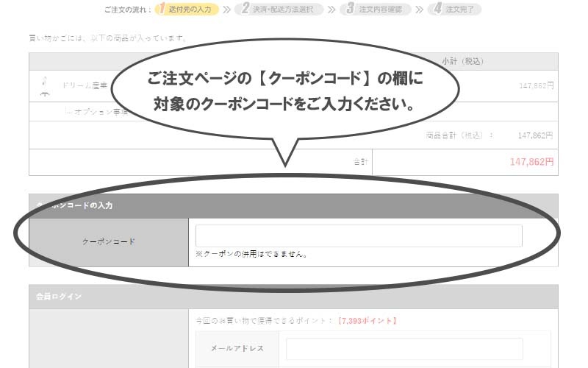Click the product thumbnail icon in the cart

pyautogui.click(x=45, y=85)
